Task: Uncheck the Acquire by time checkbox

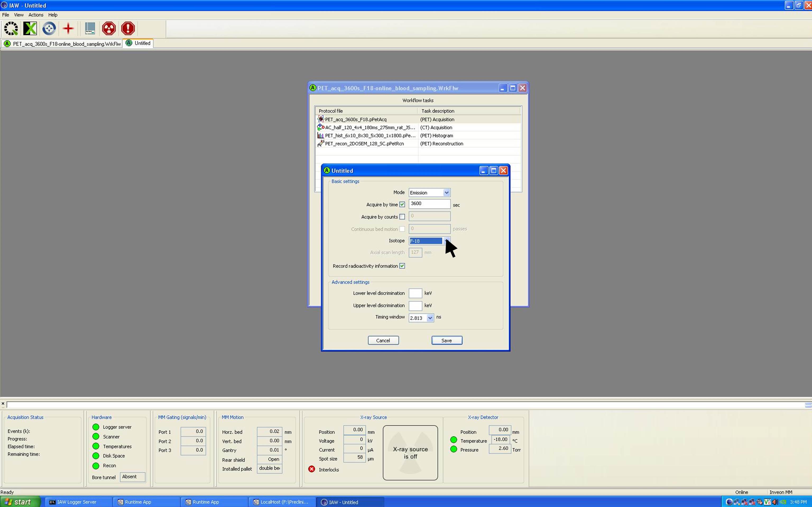Action: click(x=402, y=205)
